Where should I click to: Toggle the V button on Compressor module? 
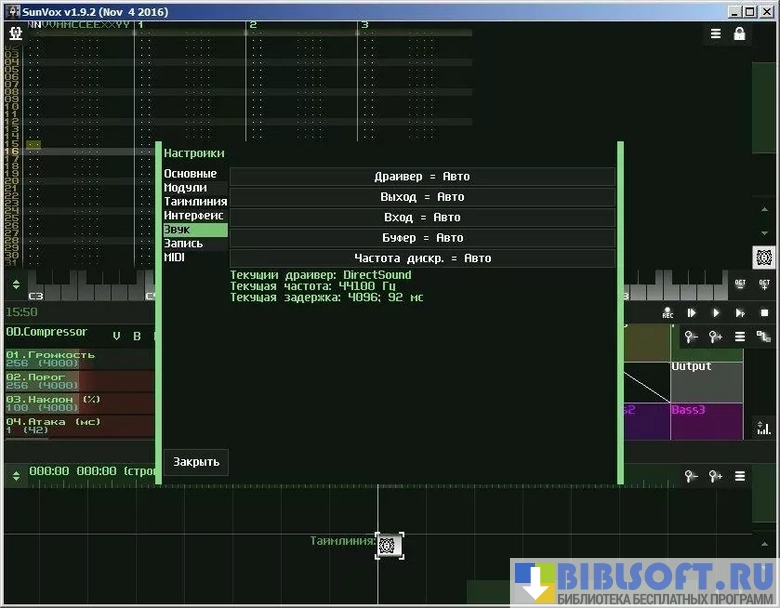point(116,336)
